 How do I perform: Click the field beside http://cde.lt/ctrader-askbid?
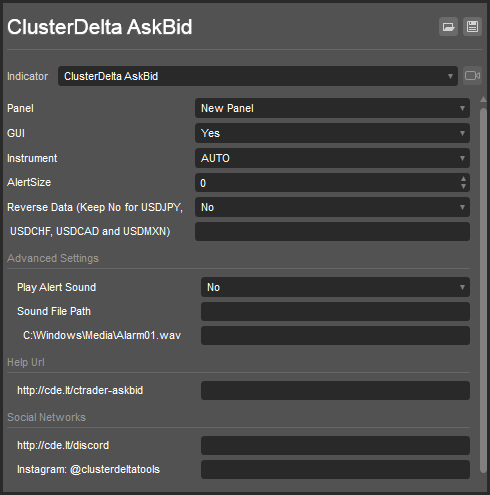(335, 390)
